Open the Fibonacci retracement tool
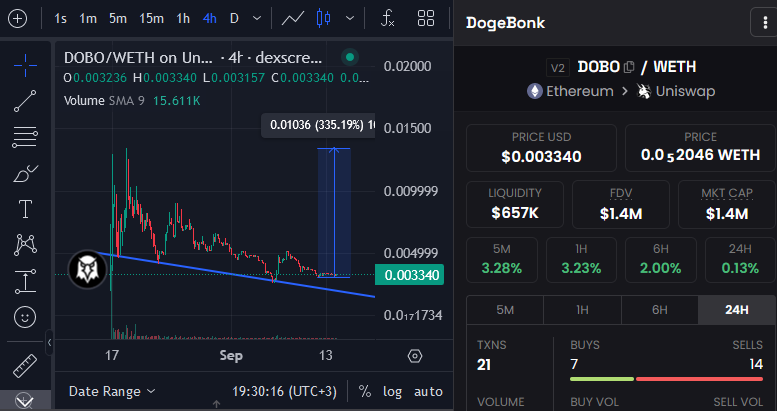Image resolution: width=777 pixels, height=411 pixels. pyautogui.click(x=25, y=137)
